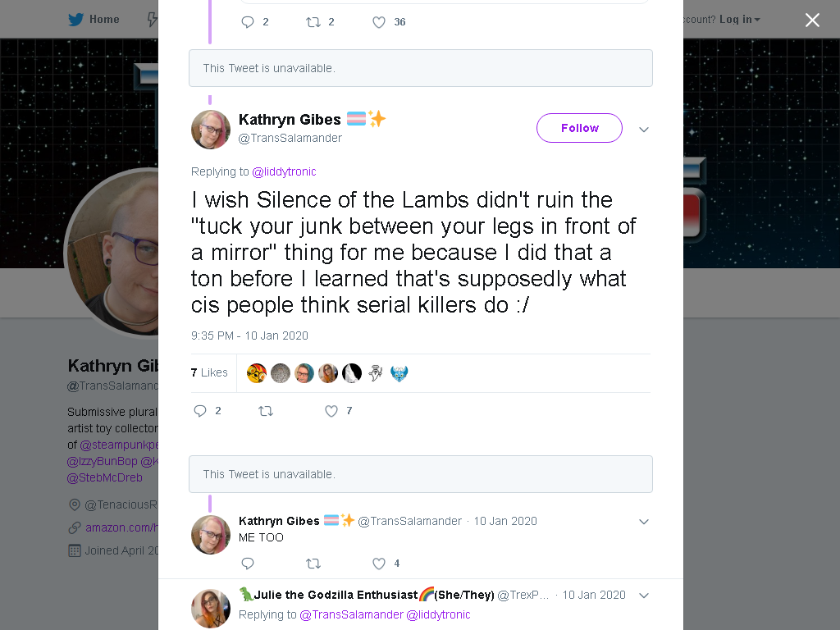The image size is (840, 630).
Task: Open Kathryn Gibes' avatar on main tweet
Action: 211,129
